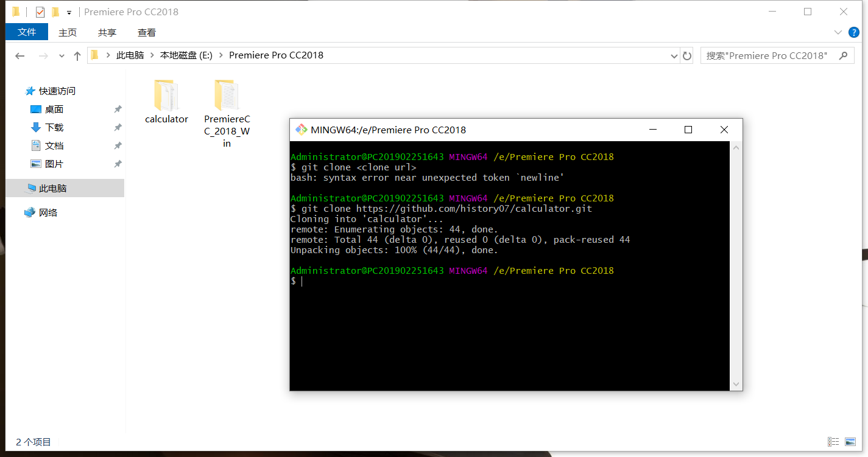Click the MINGW64 terminal window title text
868x457 pixels.
388,130
